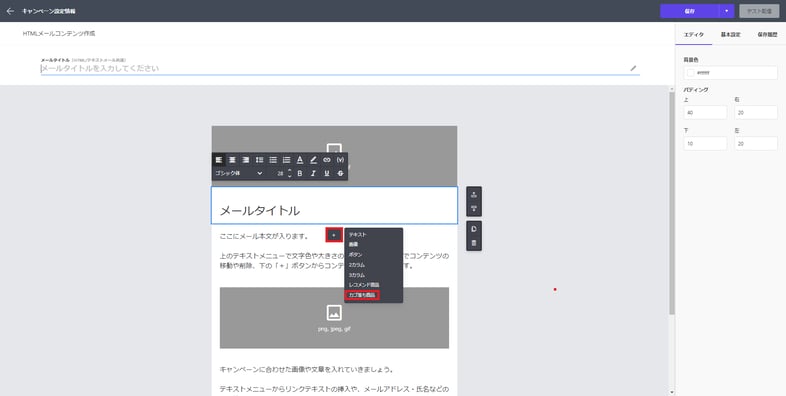Decrease font size with stepper down arrow
786x396 pixels.
289,176
